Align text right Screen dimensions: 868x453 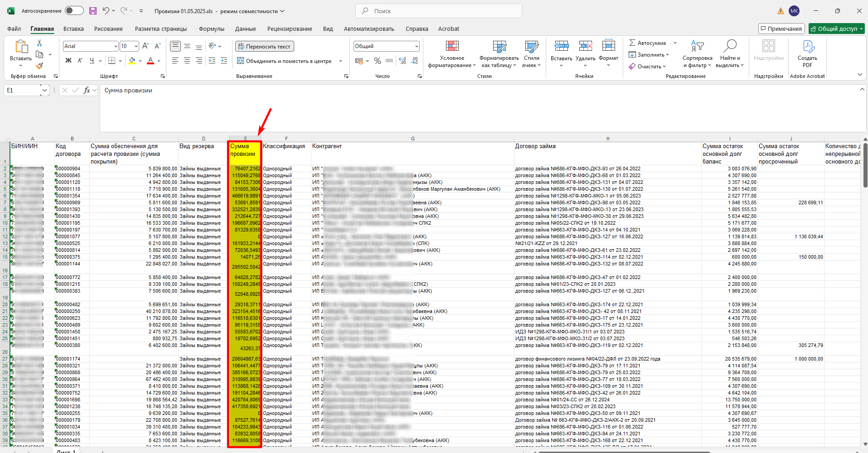199,61
